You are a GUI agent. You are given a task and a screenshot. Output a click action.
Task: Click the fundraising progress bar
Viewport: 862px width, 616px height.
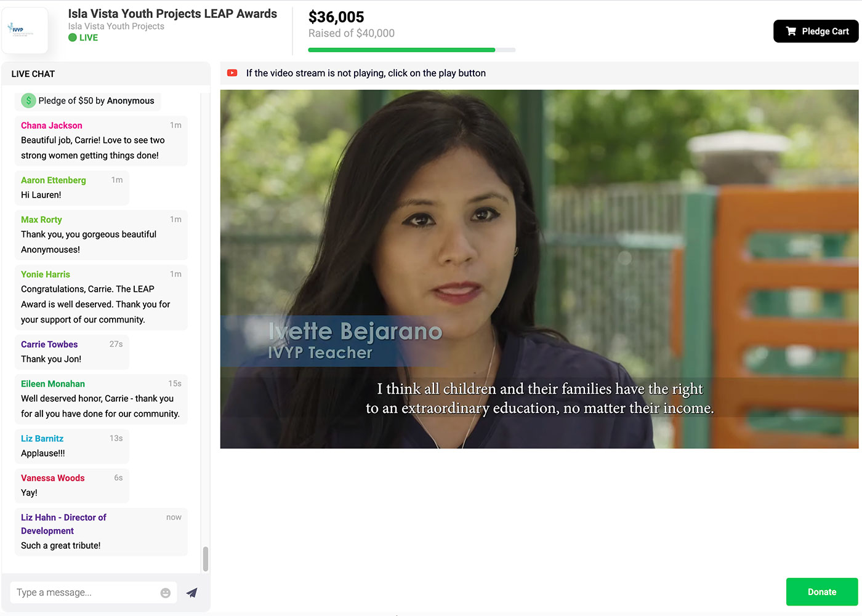pyautogui.click(x=411, y=50)
